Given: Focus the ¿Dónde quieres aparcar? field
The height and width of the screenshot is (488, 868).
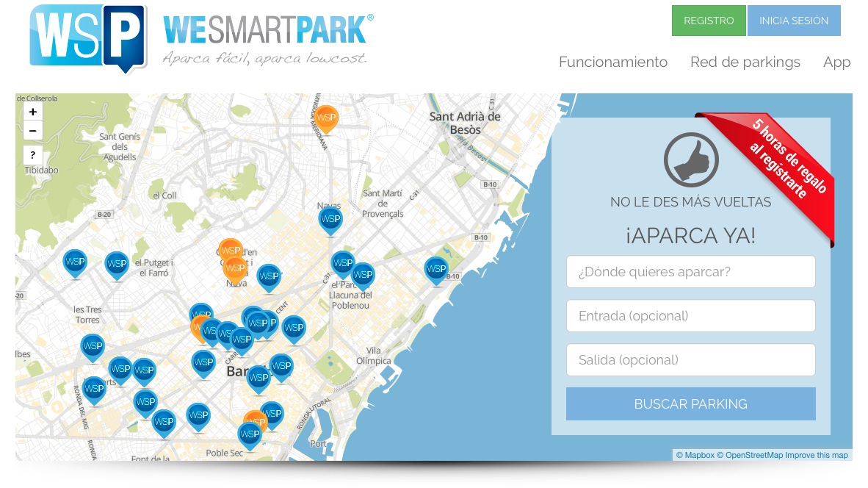Looking at the screenshot, I should pos(690,272).
